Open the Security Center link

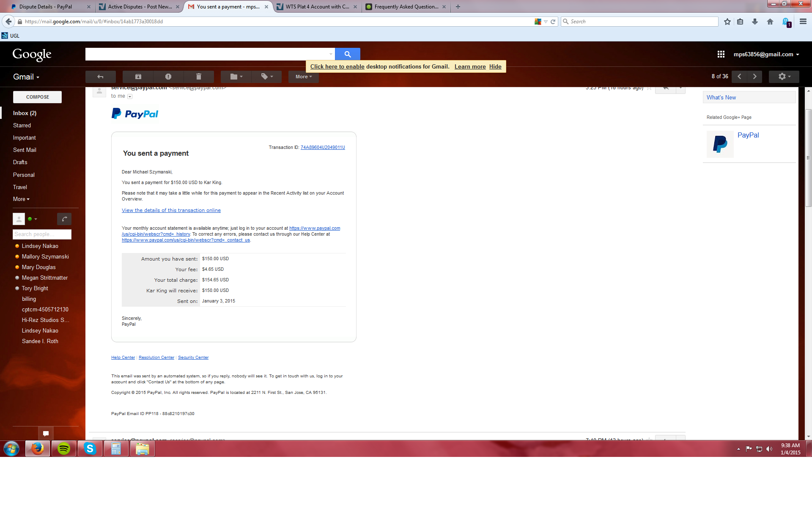tap(193, 357)
